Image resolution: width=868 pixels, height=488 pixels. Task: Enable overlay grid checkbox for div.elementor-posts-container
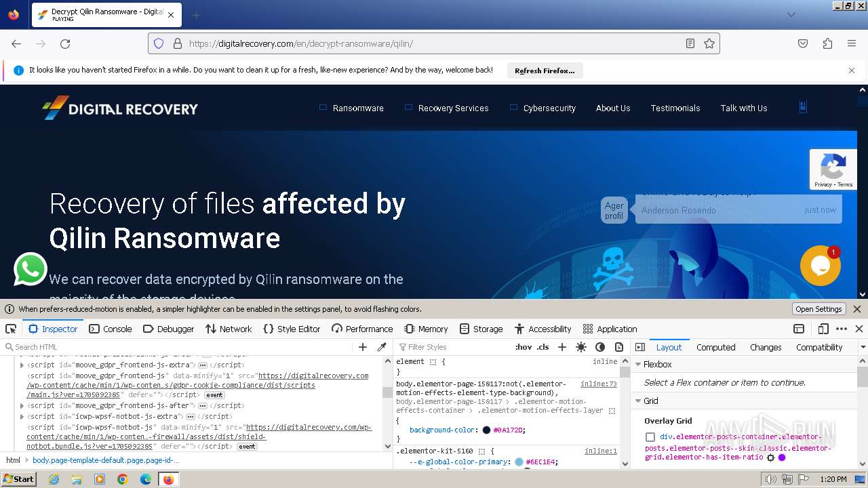[x=650, y=437]
